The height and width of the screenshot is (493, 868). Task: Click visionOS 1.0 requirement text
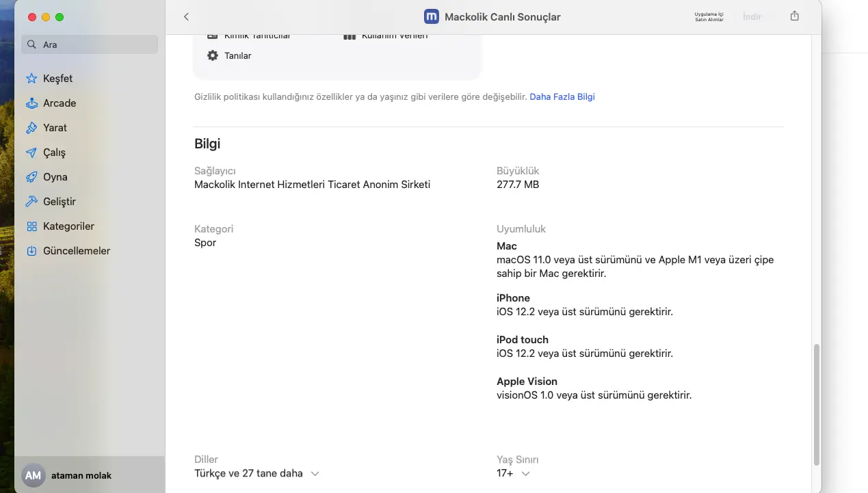pos(594,395)
